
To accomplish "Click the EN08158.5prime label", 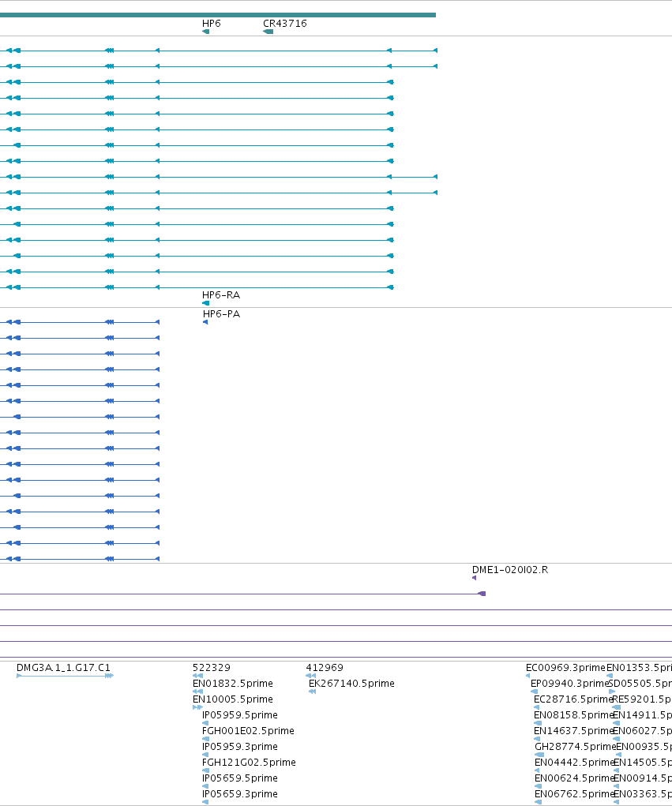I will click(573, 715).
